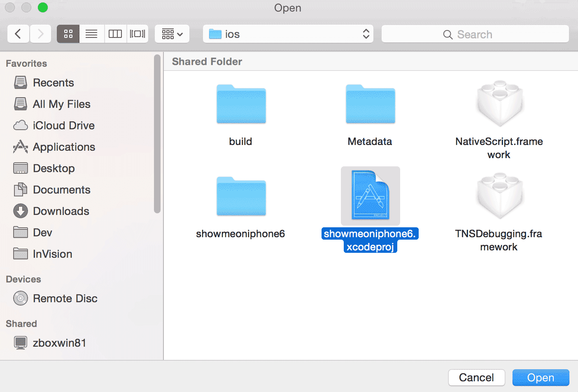Click the Open button
578x392 pixels.
(x=541, y=377)
